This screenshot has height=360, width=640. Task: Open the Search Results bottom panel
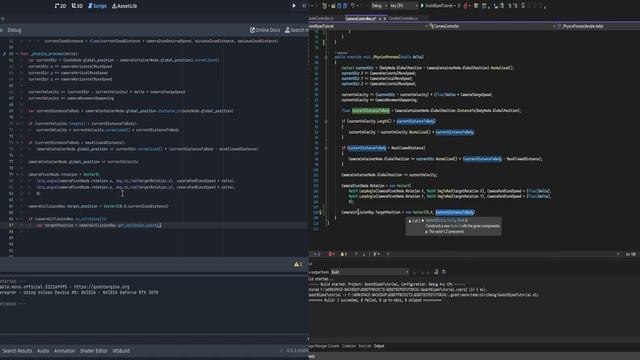(x=17, y=351)
